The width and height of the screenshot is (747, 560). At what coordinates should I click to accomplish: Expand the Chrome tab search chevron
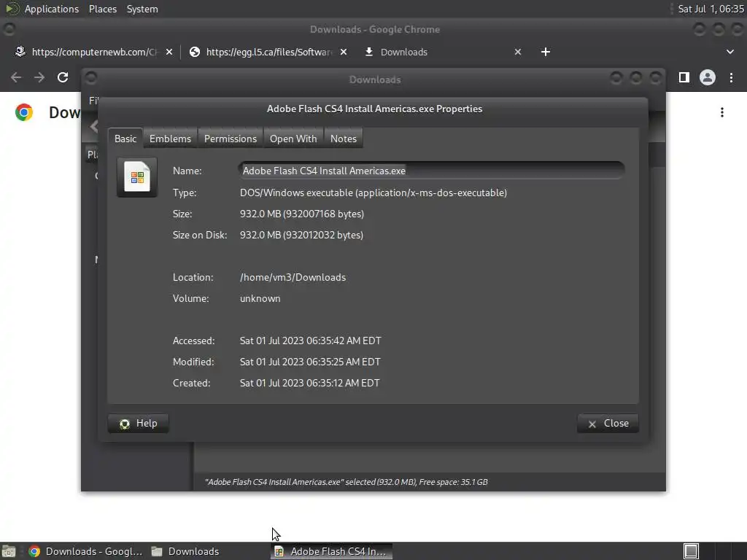pos(729,52)
